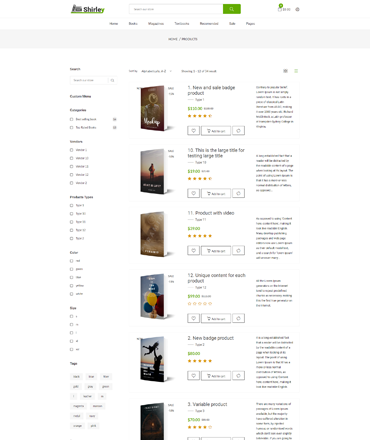Open the Textbooks menu item
This screenshot has width=370, height=440.
[182, 24]
